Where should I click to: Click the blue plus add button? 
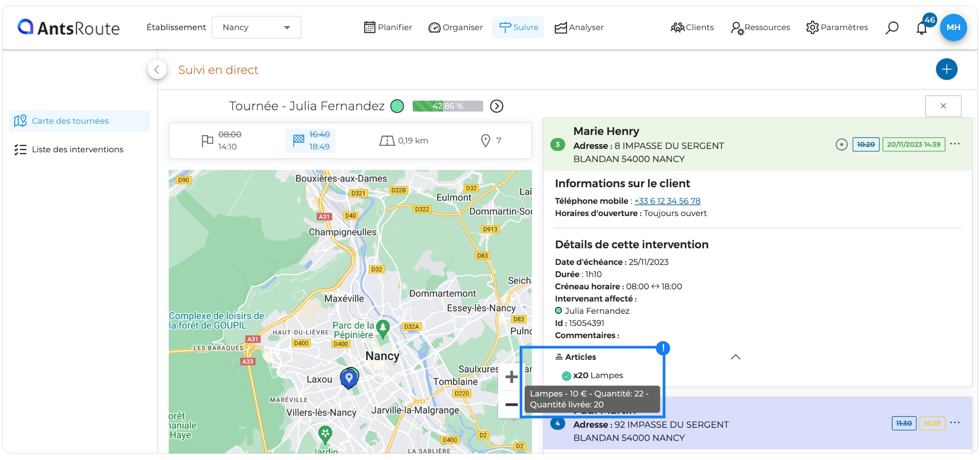(947, 69)
